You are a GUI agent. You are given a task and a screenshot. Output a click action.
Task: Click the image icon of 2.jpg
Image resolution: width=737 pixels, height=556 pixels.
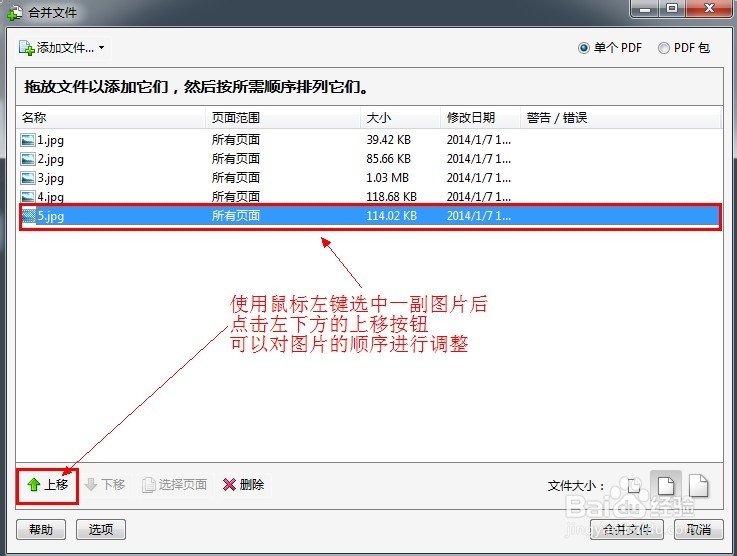point(28,159)
